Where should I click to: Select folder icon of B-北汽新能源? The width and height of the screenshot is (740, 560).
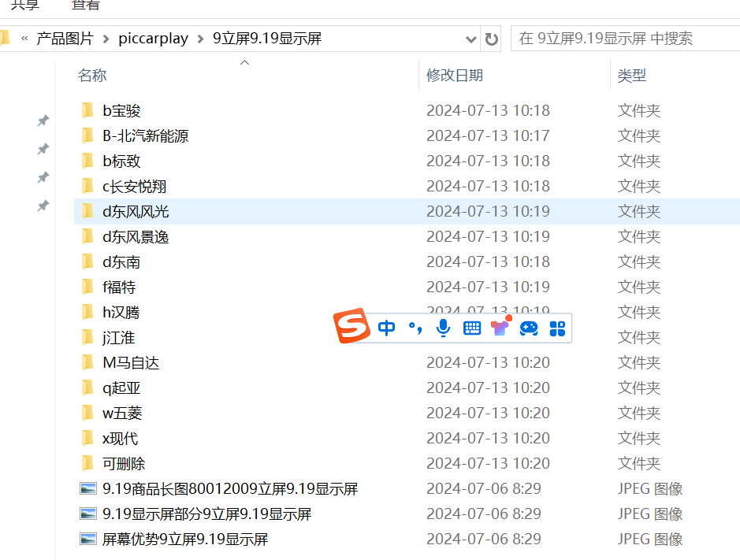87,136
